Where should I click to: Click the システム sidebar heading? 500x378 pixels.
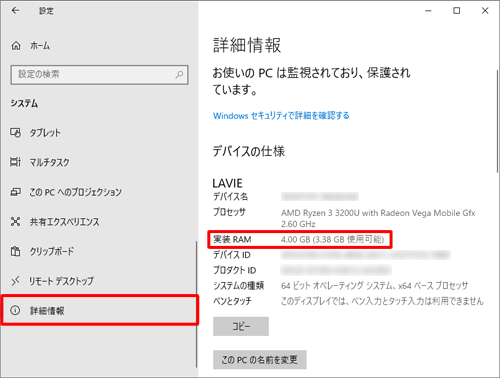click(x=24, y=103)
